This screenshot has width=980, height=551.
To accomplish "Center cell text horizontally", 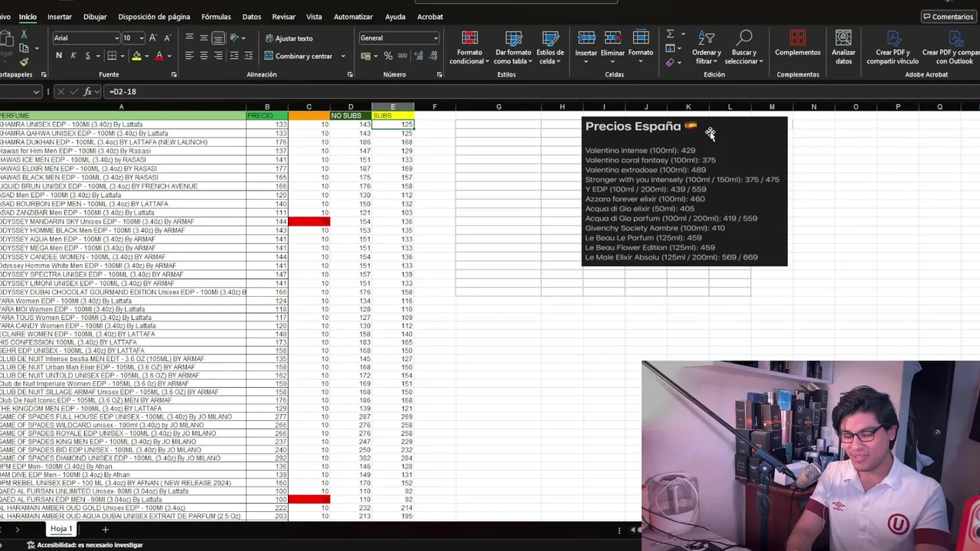I will pos(204,56).
